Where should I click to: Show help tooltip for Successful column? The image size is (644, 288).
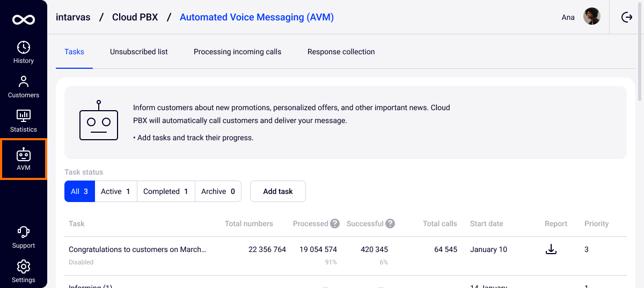coord(390,224)
